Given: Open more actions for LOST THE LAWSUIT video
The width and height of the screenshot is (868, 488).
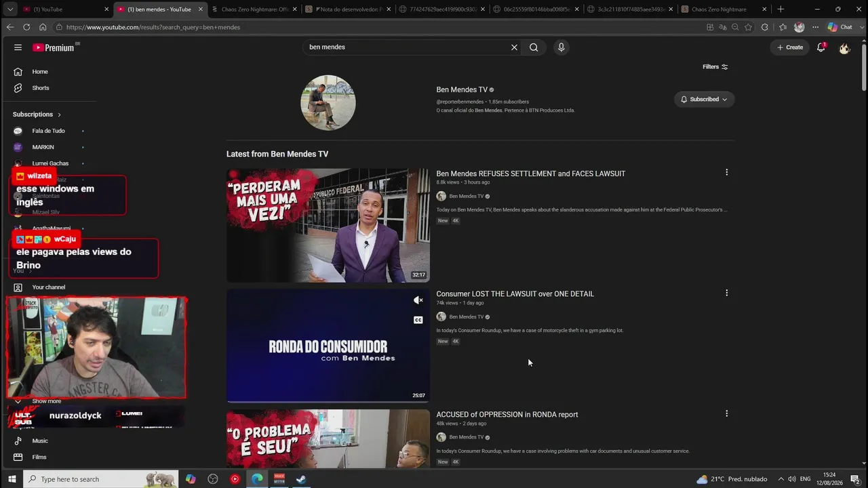Looking at the screenshot, I should pyautogui.click(x=726, y=293).
